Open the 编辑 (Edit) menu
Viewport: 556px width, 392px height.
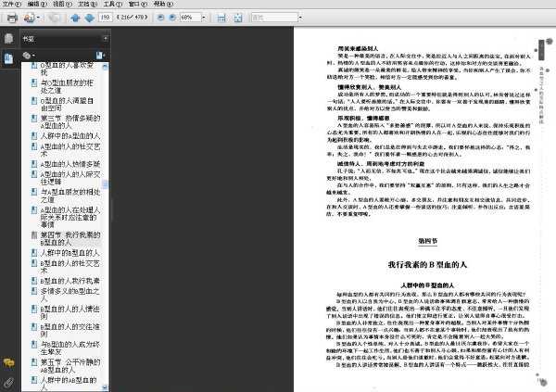[x=37, y=4]
